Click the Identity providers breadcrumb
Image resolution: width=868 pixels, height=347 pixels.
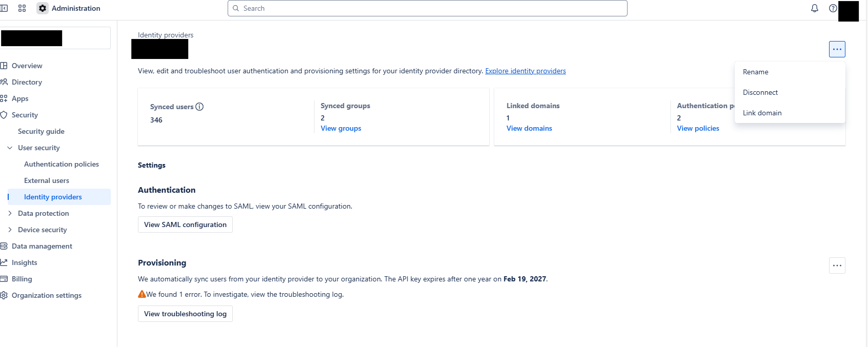click(x=166, y=35)
